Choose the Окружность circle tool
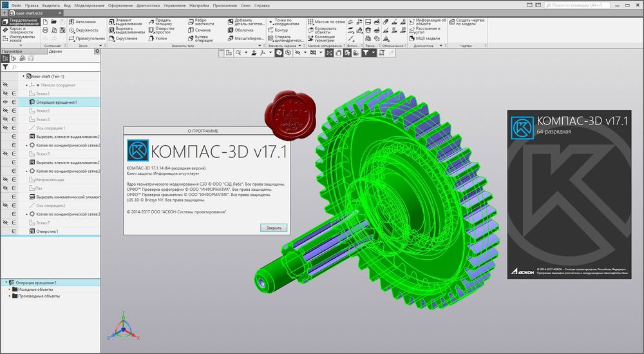The image size is (644, 354). coord(84,30)
